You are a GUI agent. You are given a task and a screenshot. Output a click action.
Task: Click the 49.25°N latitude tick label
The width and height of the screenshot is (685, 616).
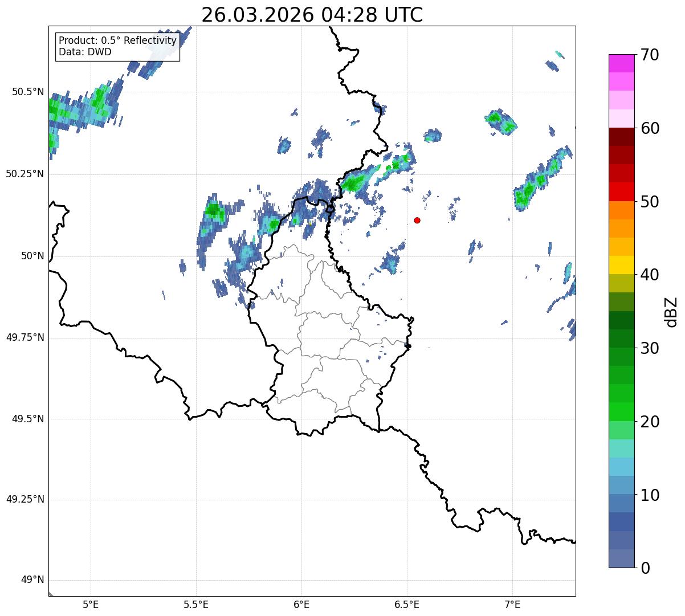click(25, 500)
